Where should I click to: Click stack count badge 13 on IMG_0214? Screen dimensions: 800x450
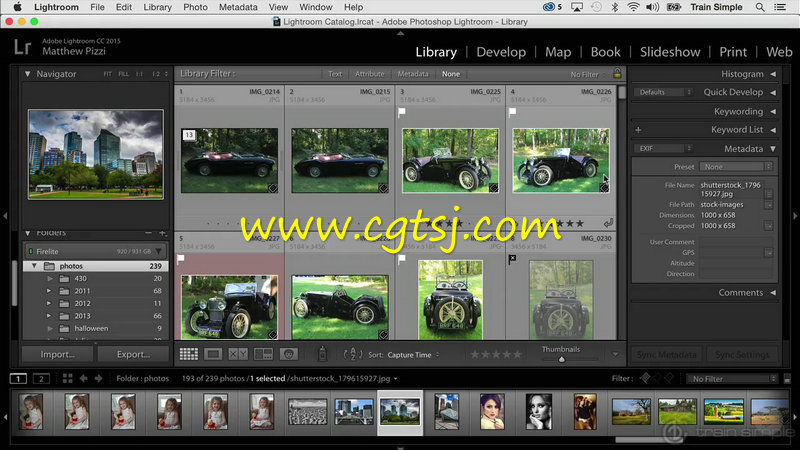coord(189,135)
